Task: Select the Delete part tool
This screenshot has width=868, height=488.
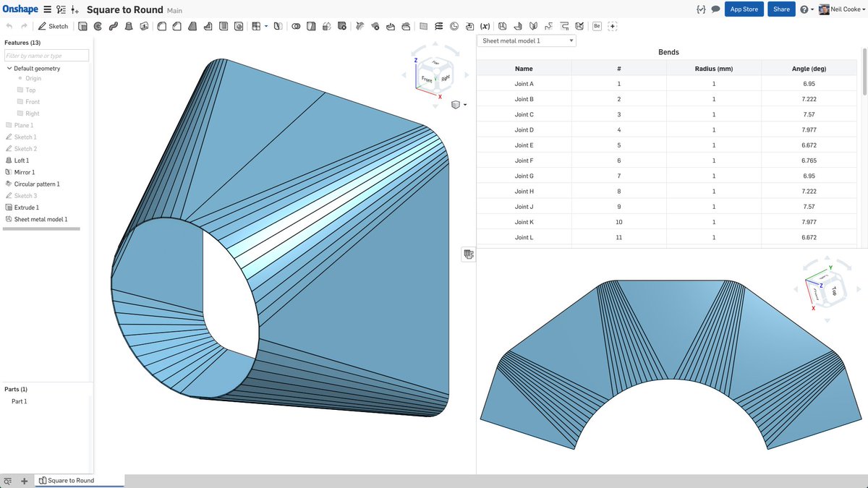Action: [341, 26]
